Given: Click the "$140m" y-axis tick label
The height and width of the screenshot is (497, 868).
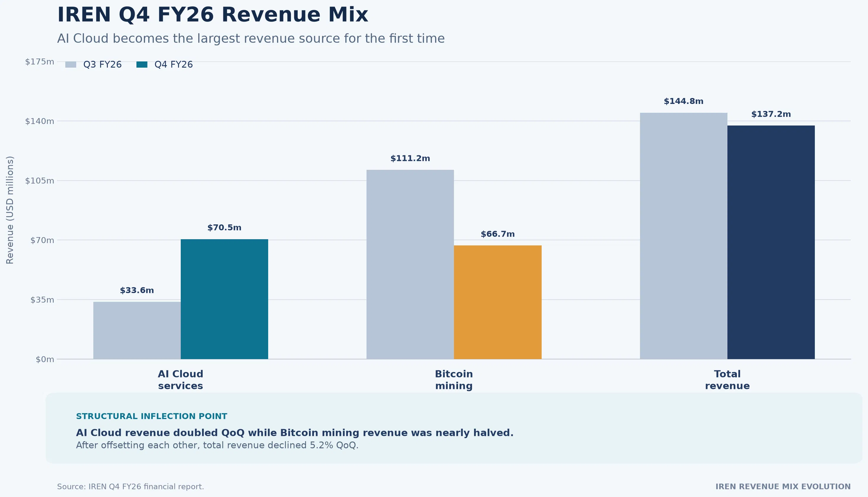Looking at the screenshot, I should (x=40, y=121).
